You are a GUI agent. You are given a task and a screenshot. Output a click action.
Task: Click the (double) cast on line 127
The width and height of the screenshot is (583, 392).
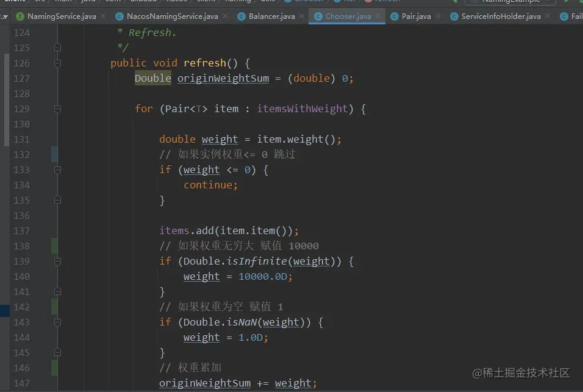pyautogui.click(x=312, y=79)
